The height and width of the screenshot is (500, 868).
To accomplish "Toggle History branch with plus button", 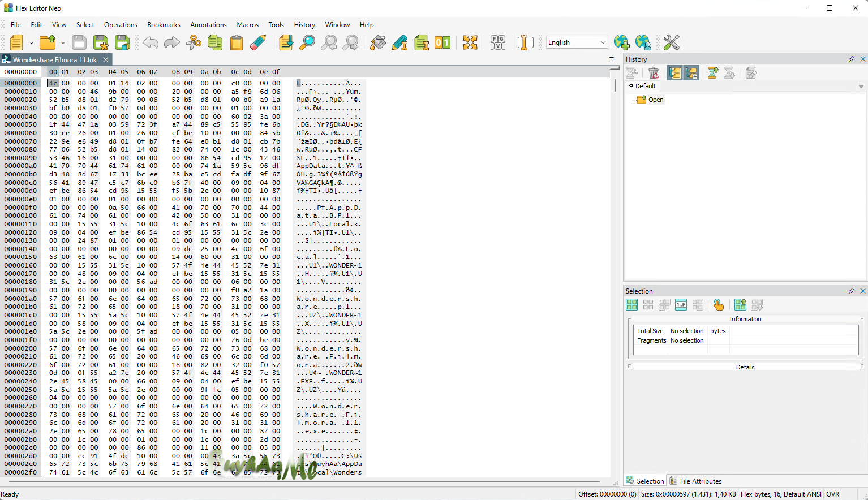I will pos(691,73).
